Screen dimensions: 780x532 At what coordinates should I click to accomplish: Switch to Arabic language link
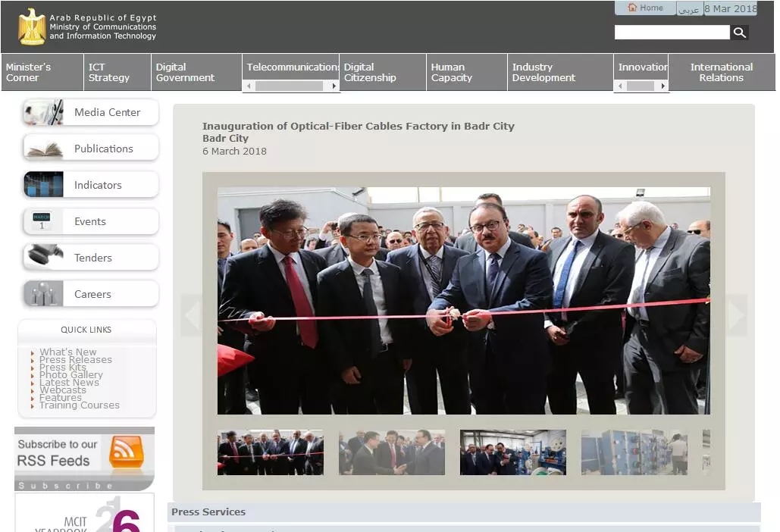689,9
